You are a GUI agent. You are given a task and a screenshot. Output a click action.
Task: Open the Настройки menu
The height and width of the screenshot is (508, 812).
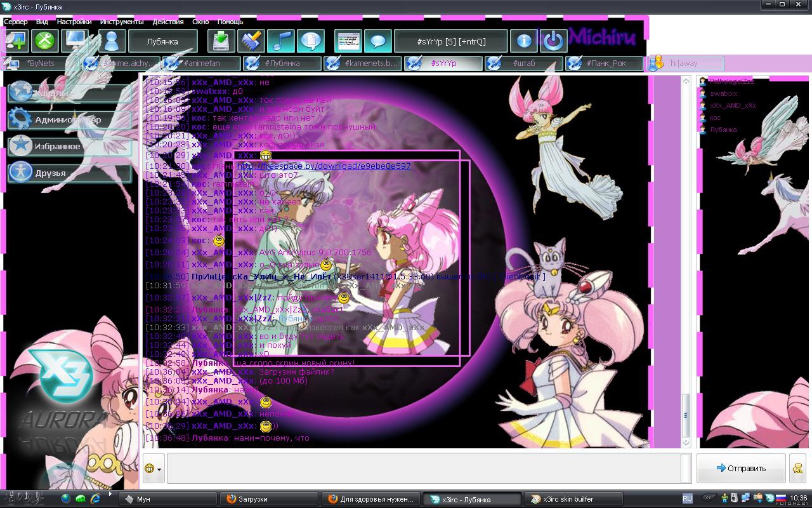(74, 22)
